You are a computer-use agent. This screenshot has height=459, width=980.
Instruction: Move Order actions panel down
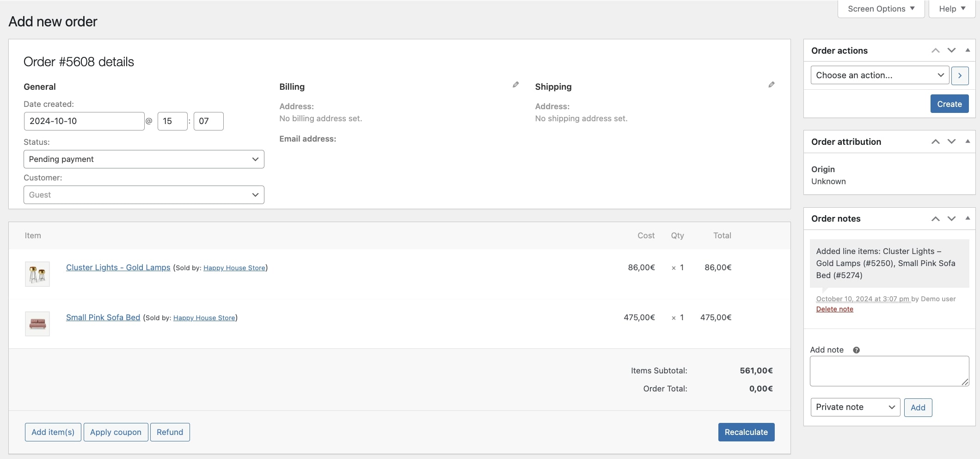point(951,50)
